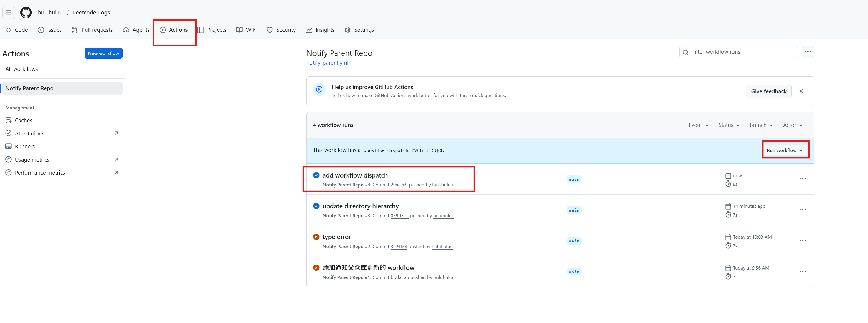Open options menu for type error run

(x=802, y=240)
